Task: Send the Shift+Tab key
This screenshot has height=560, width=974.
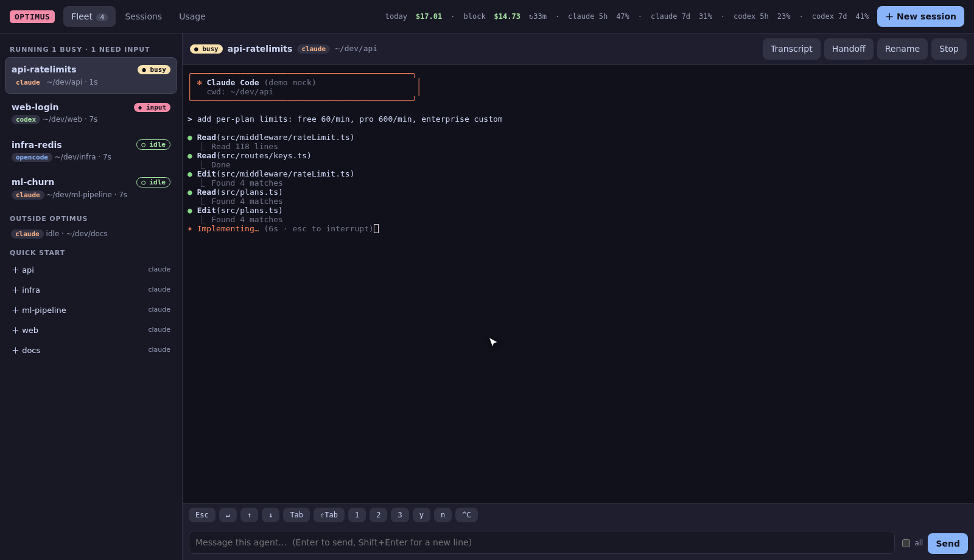Action: tap(329, 515)
